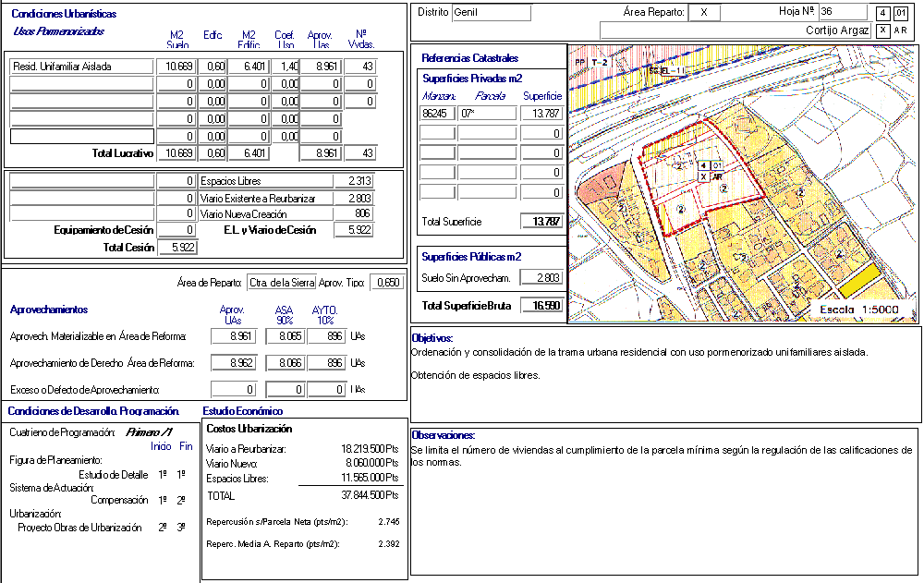The image size is (924, 583).
Task: Click the Distrito field showing Genil
Action: [491, 13]
